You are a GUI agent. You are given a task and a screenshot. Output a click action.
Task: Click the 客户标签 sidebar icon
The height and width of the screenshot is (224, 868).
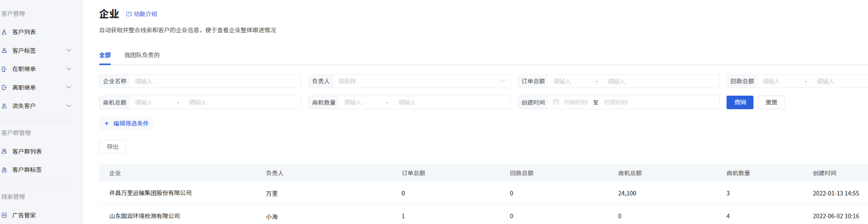click(x=4, y=50)
